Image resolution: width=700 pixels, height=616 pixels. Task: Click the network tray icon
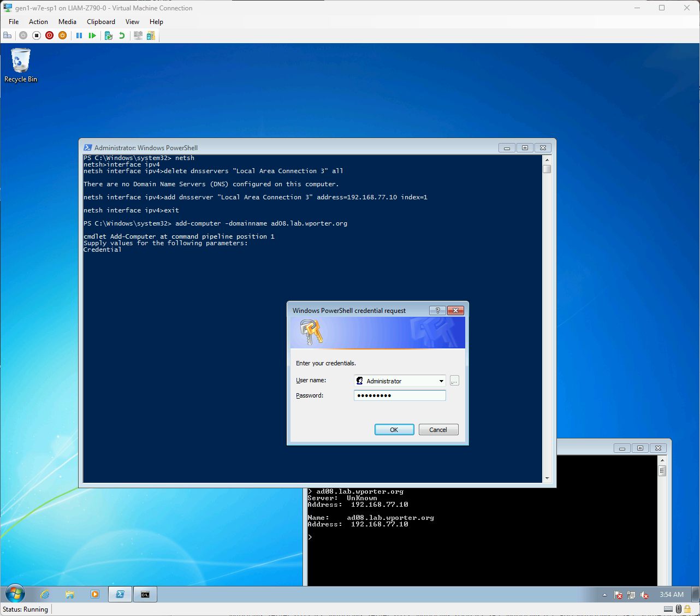pos(631,595)
